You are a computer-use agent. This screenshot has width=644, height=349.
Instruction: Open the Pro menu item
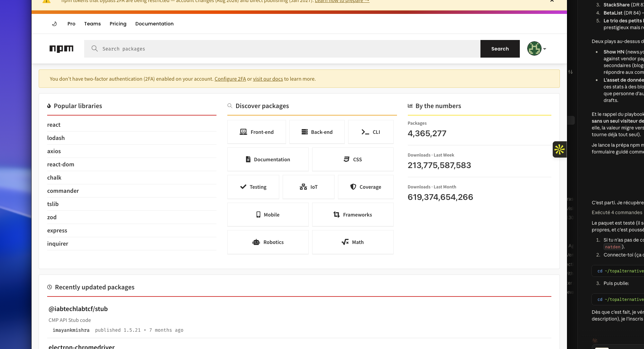tap(71, 24)
